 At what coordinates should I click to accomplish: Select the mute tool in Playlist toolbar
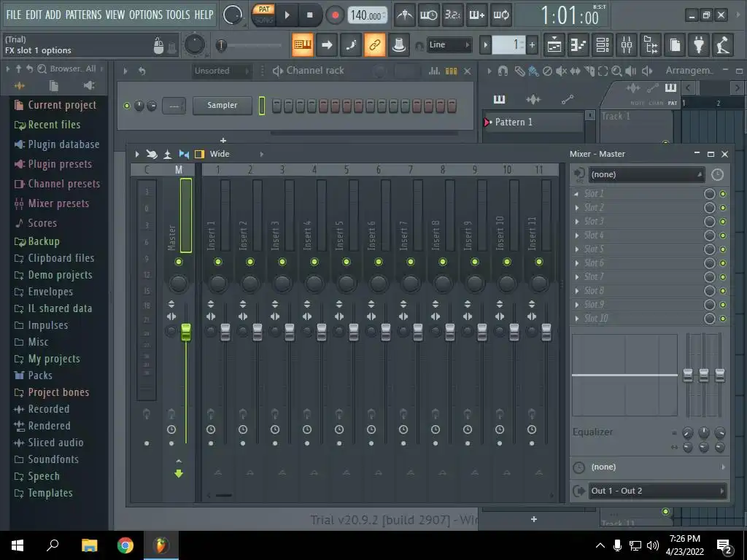coord(561,71)
